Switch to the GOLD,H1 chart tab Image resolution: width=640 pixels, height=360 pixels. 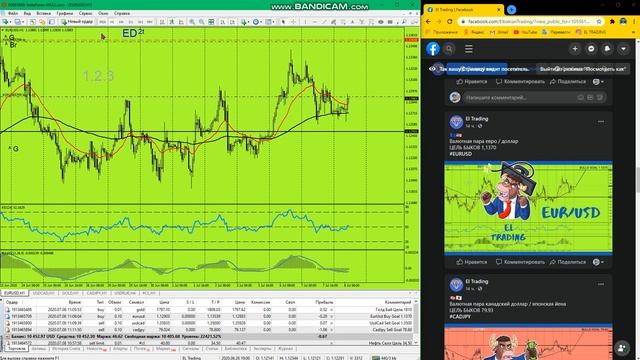coord(71,293)
